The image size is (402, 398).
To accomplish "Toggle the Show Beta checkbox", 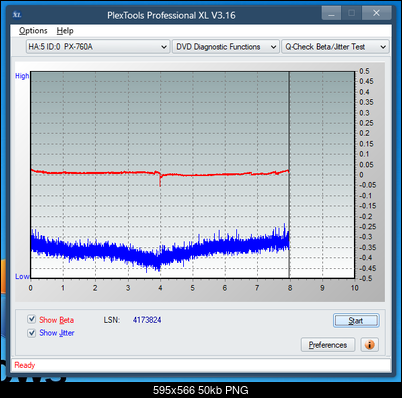I will click(x=31, y=319).
